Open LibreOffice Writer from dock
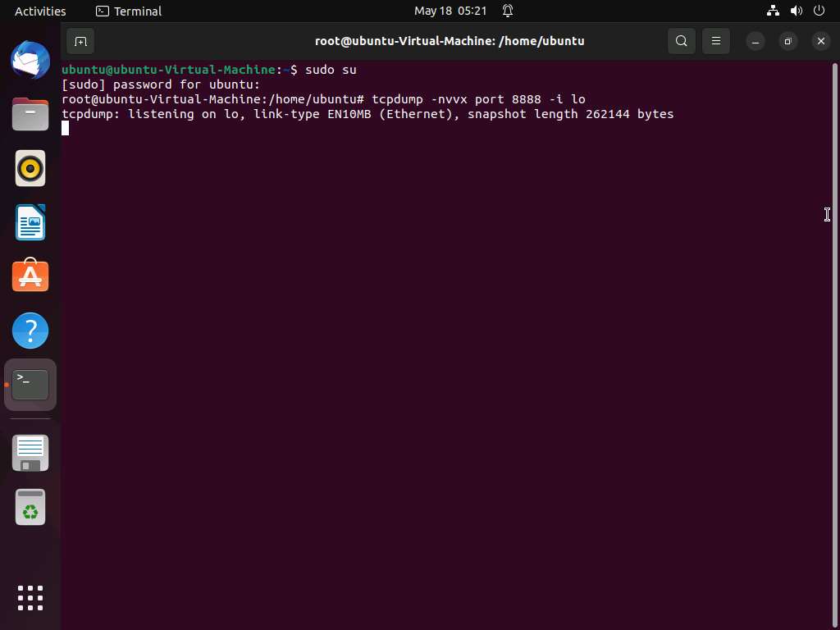 point(30,222)
